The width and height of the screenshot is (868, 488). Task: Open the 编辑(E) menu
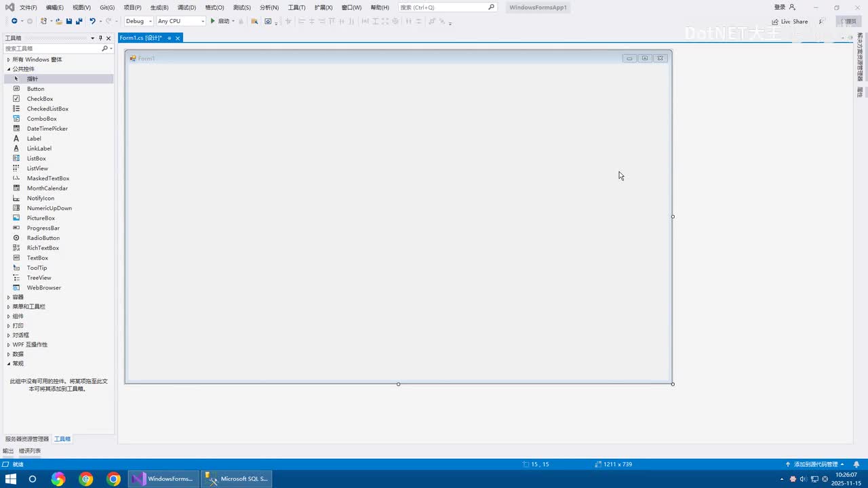pos(55,7)
